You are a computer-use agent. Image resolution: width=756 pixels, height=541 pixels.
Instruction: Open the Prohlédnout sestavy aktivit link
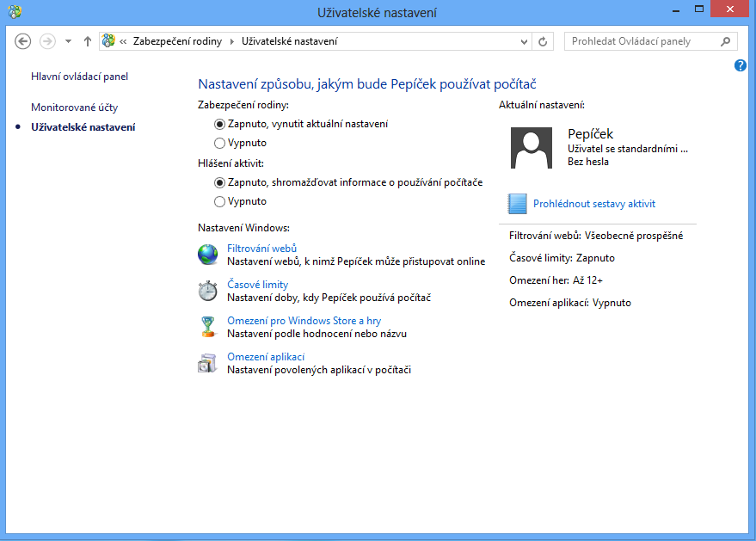pos(593,204)
